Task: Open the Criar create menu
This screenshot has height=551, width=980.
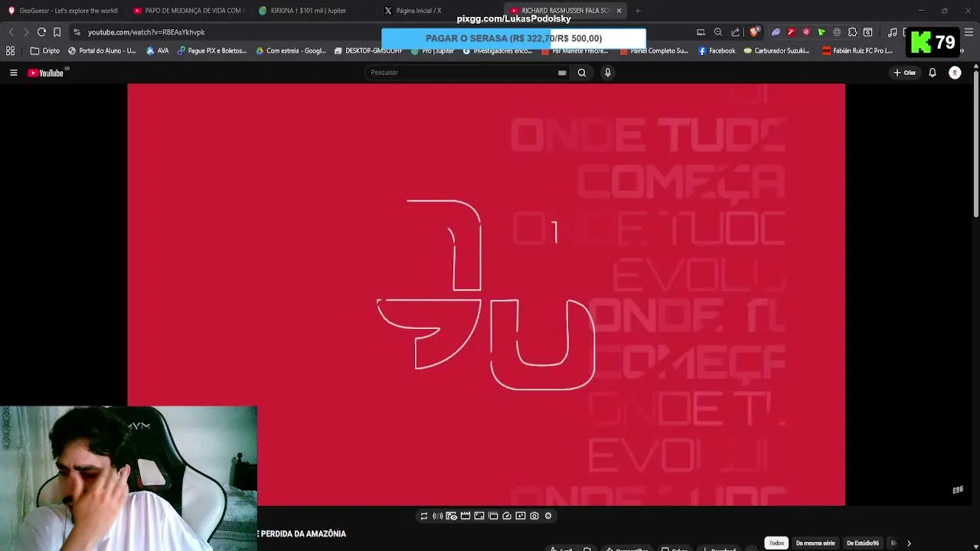Action: [x=905, y=73]
